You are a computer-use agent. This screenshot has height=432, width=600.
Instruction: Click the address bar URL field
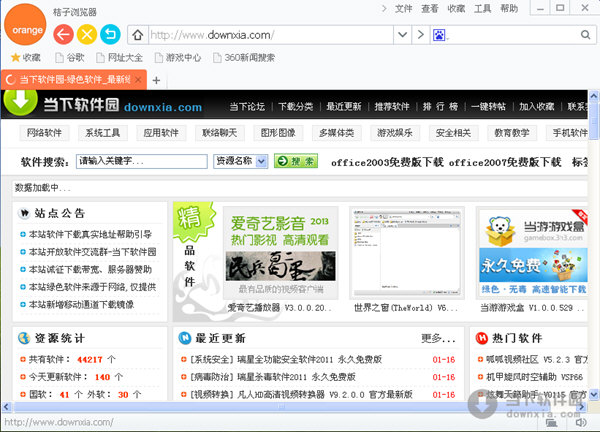[x=271, y=35]
